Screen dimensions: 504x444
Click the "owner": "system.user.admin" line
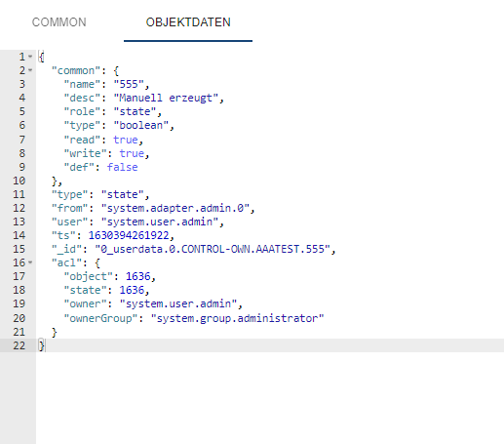[153, 303]
